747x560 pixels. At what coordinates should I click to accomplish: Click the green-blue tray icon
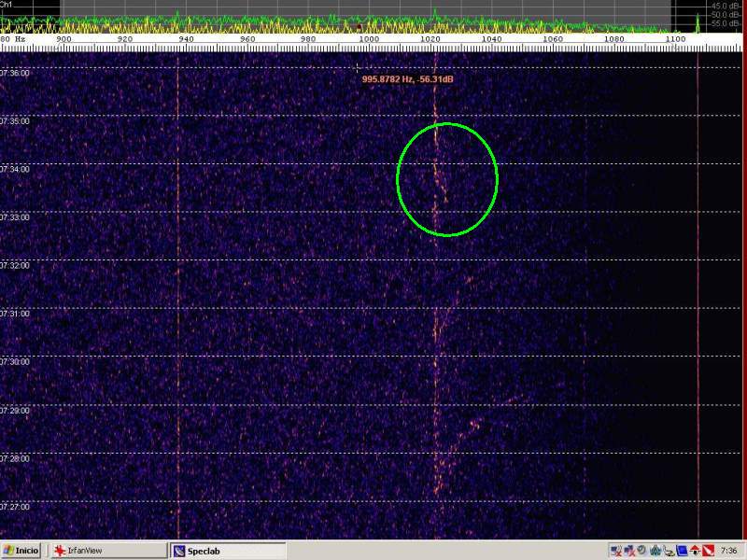coord(655,551)
